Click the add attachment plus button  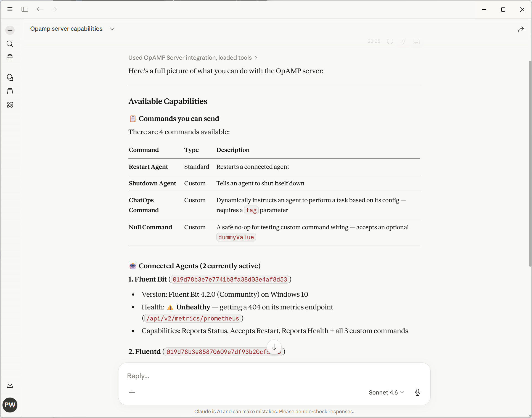(132, 392)
